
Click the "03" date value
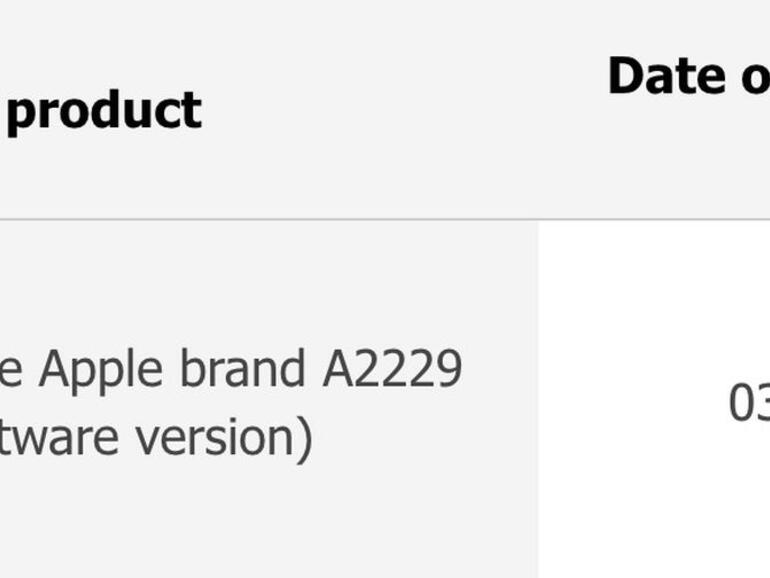pyautogui.click(x=748, y=403)
